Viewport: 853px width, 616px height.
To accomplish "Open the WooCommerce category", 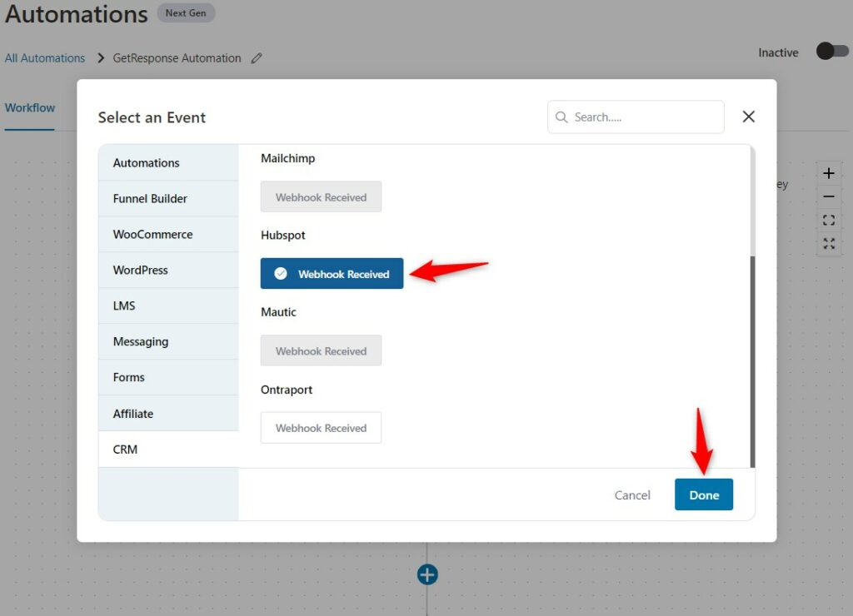I will [x=168, y=235].
